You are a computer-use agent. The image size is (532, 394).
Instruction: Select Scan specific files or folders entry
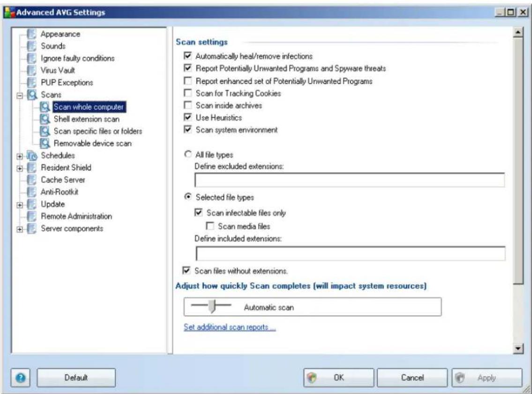coord(97,131)
